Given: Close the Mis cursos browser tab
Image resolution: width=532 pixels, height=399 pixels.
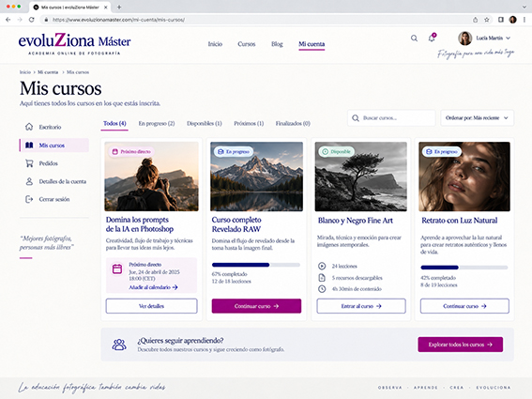Looking at the screenshot, I should pos(106,7).
